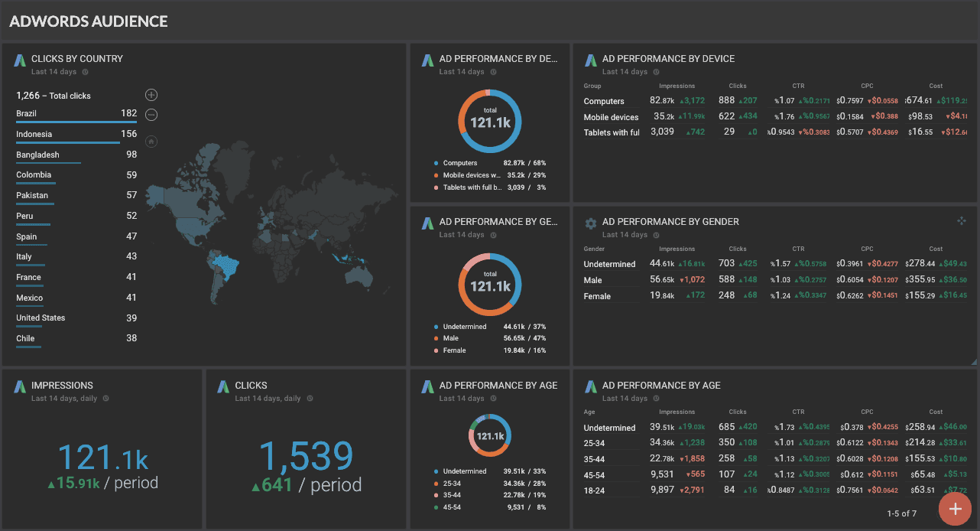Click the United States row
Image resolution: width=980 pixels, height=531 pixels.
pyautogui.click(x=42, y=318)
